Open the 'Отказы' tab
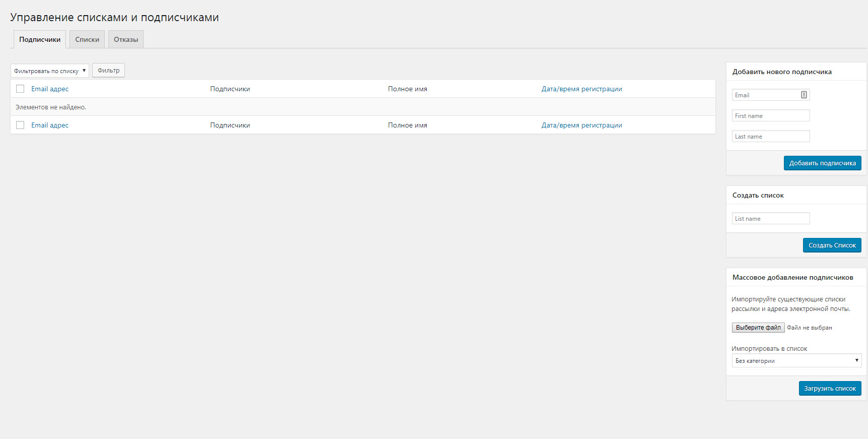This screenshot has height=439, width=868. (126, 39)
